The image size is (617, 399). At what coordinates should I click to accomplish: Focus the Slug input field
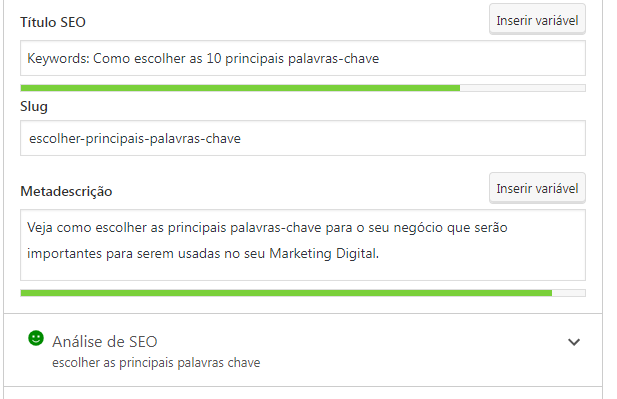coord(303,138)
